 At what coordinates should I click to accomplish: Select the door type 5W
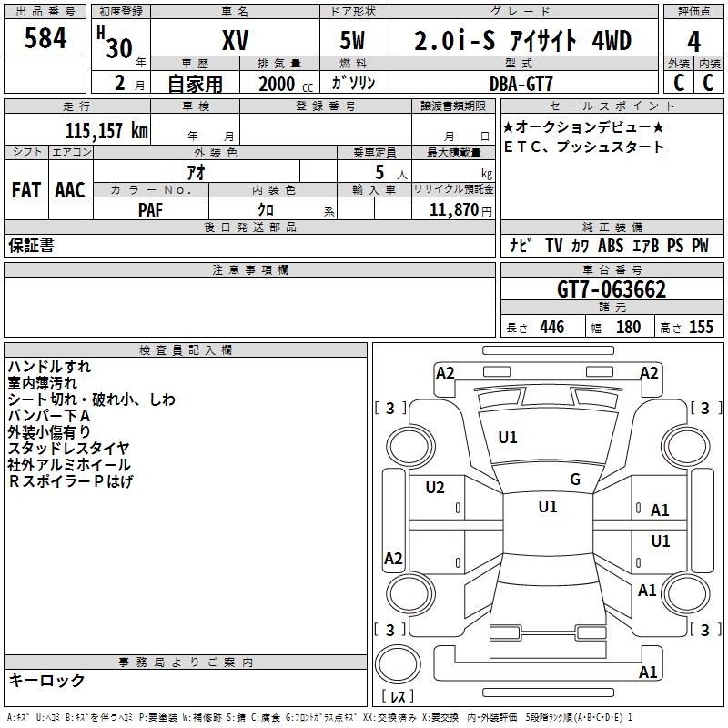[352, 40]
